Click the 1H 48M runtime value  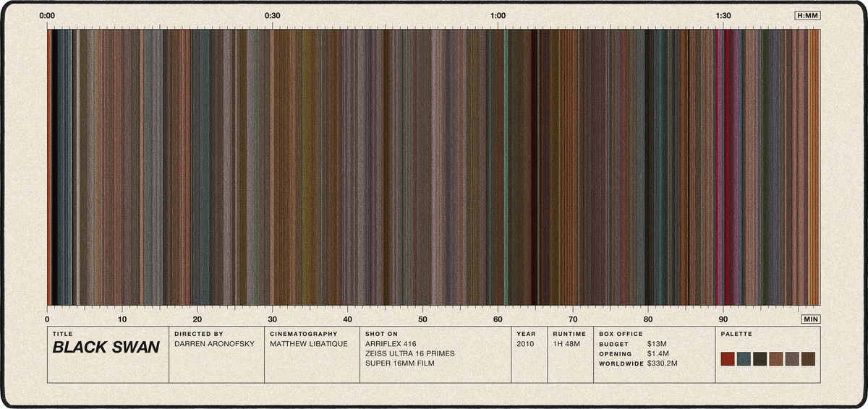pos(565,344)
